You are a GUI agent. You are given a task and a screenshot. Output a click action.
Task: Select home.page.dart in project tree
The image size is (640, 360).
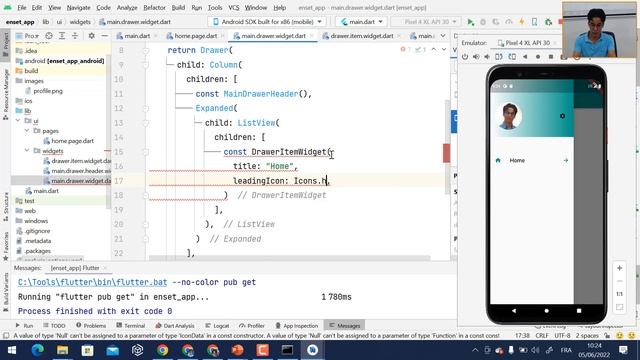[72, 141]
